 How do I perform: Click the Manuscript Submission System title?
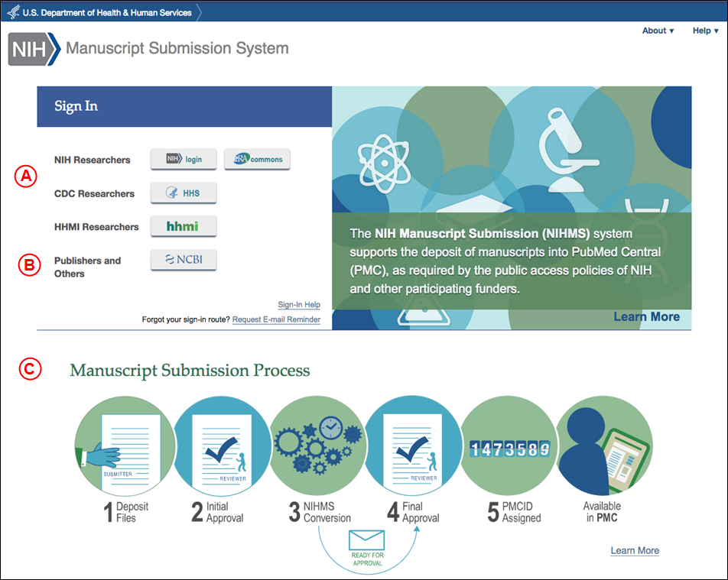(177, 48)
